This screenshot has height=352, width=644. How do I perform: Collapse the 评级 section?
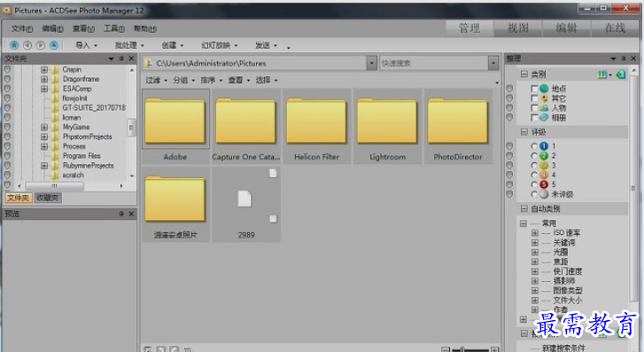pyautogui.click(x=524, y=132)
